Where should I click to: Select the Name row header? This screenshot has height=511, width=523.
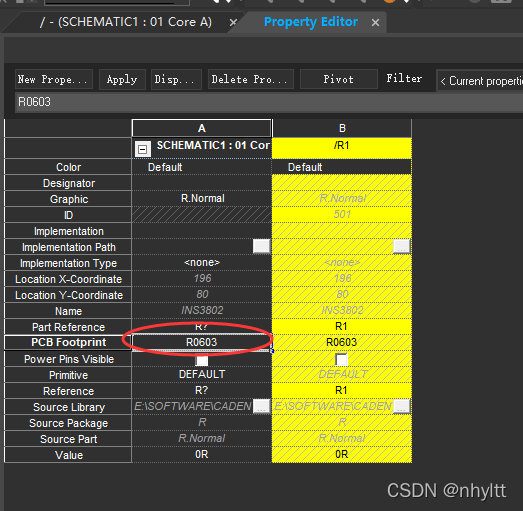pyautogui.click(x=68, y=311)
